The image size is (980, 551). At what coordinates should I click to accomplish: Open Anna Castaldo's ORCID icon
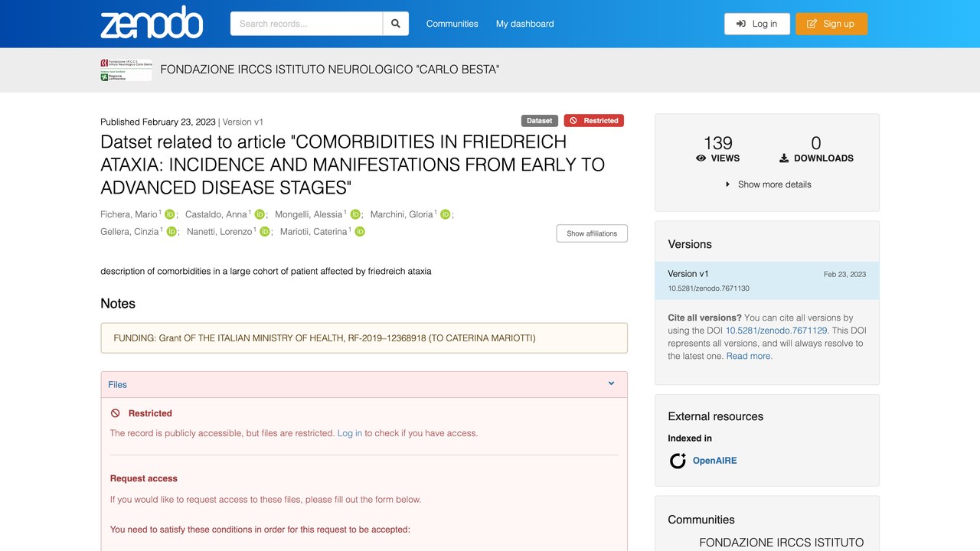[x=260, y=214]
